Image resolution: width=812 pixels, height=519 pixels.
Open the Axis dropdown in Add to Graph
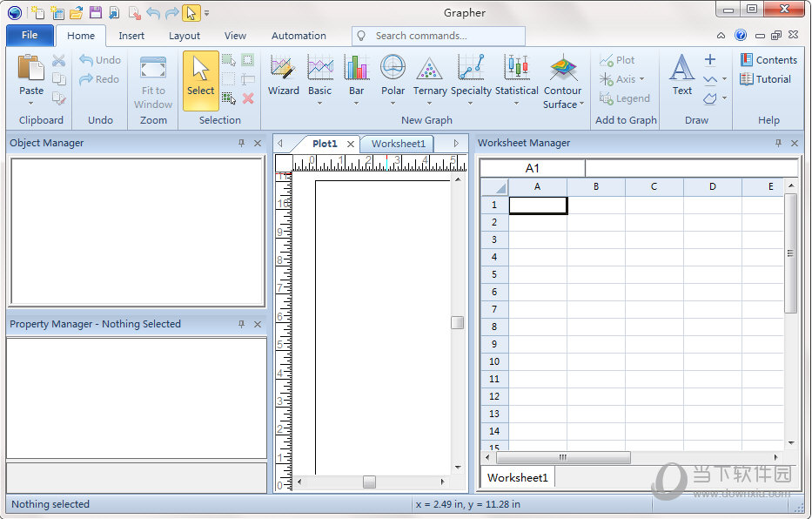[x=642, y=79]
